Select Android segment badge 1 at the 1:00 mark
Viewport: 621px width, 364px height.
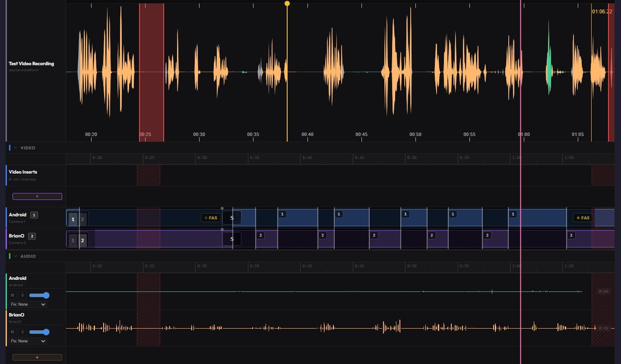(513, 214)
